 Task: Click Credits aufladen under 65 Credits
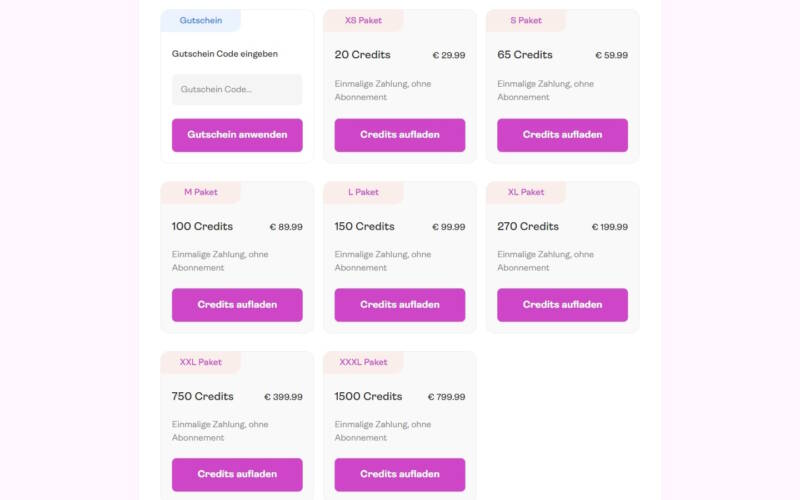[562, 135]
